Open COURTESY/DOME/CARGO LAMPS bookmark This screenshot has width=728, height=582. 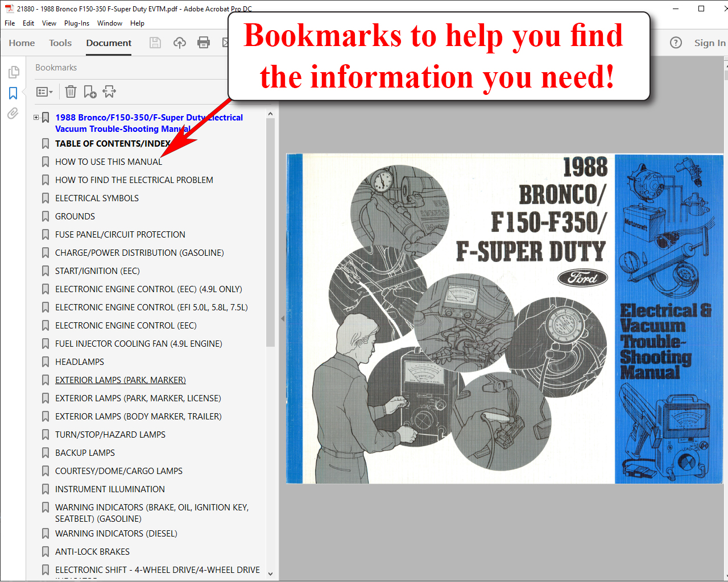tap(119, 471)
